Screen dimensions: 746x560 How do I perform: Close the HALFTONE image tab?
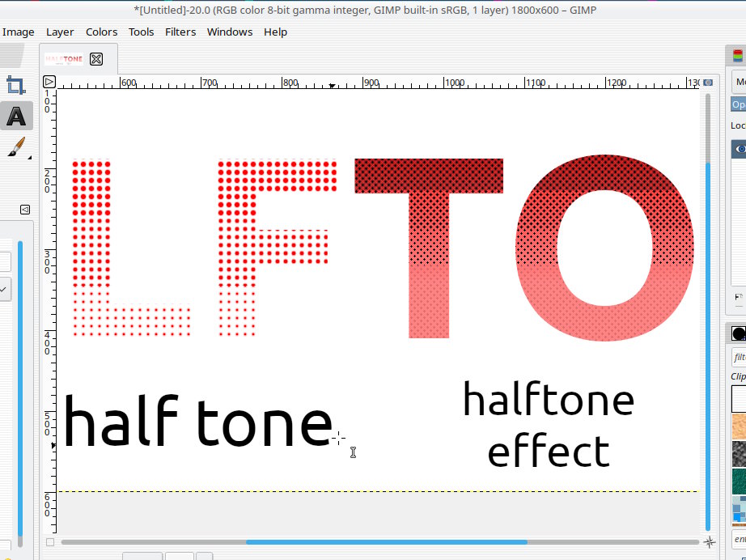[x=96, y=59]
